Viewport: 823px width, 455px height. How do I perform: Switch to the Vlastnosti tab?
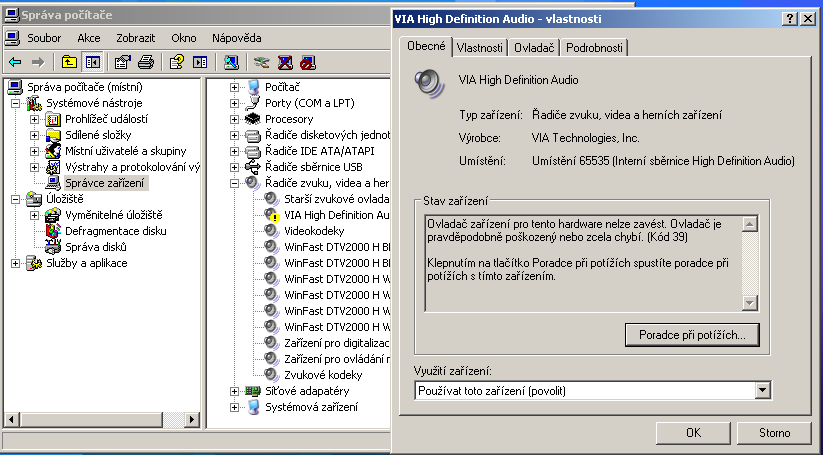(479, 48)
